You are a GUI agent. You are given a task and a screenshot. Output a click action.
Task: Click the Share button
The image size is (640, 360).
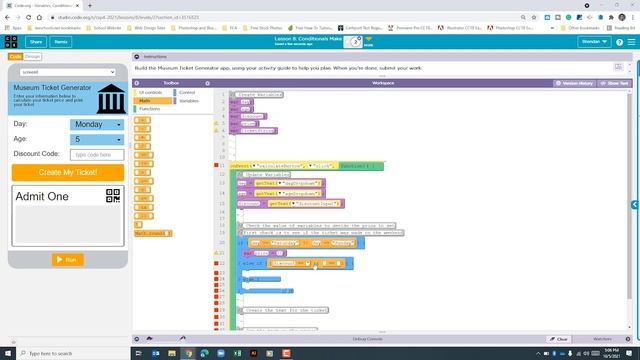[36, 42]
